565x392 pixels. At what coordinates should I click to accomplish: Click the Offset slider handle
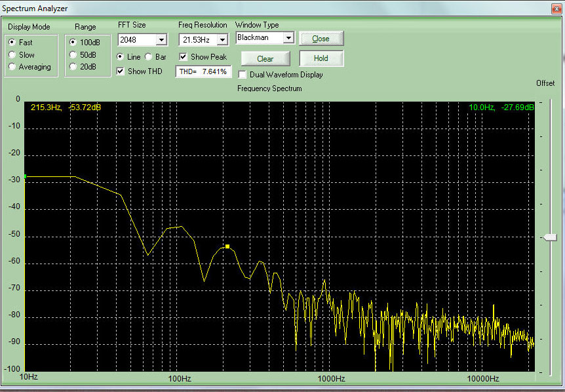pos(551,237)
